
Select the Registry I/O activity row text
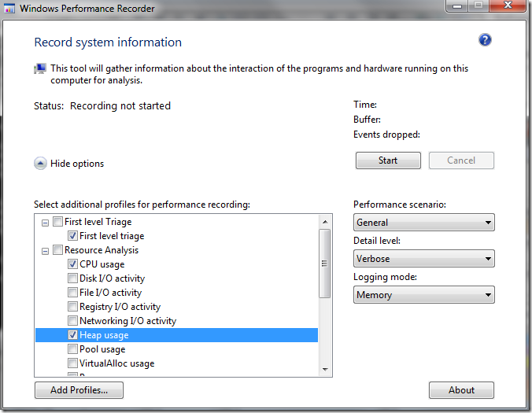120,308
